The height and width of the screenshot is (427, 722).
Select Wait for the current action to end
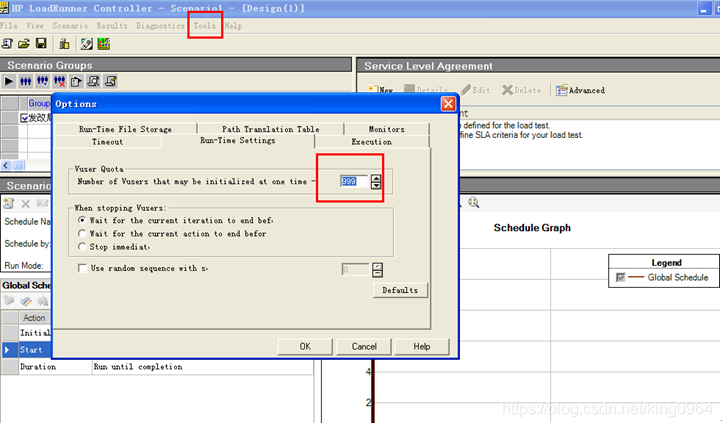coord(82,233)
